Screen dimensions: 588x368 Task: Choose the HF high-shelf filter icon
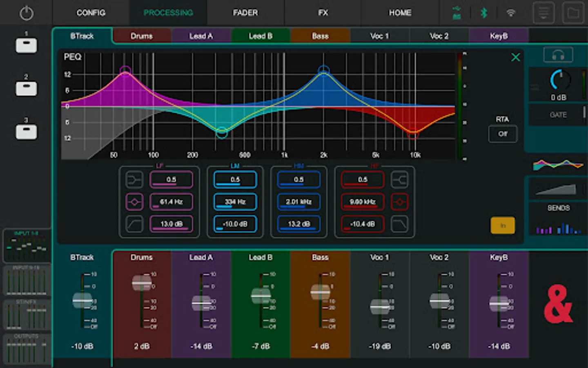399,180
